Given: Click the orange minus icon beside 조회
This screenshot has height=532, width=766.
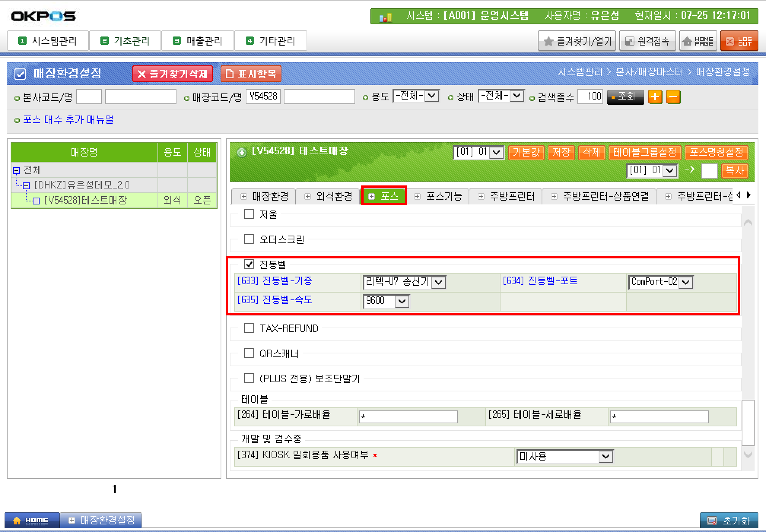Looking at the screenshot, I should [673, 97].
